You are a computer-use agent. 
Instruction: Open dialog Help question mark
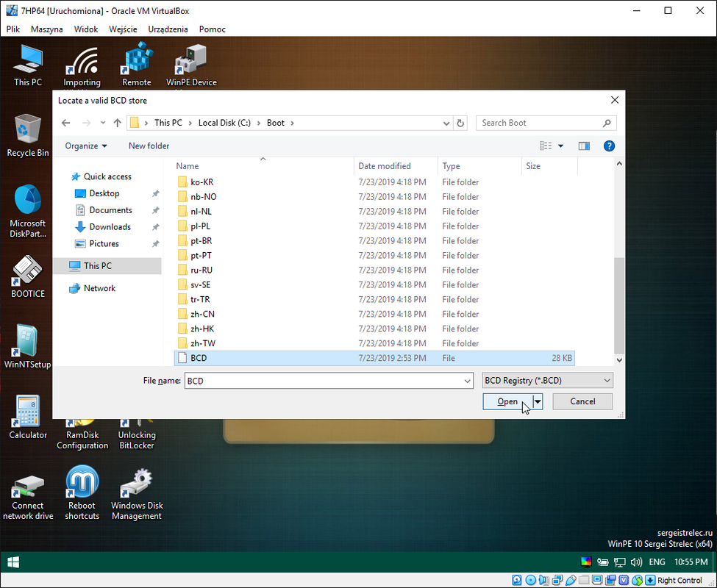pyautogui.click(x=609, y=146)
